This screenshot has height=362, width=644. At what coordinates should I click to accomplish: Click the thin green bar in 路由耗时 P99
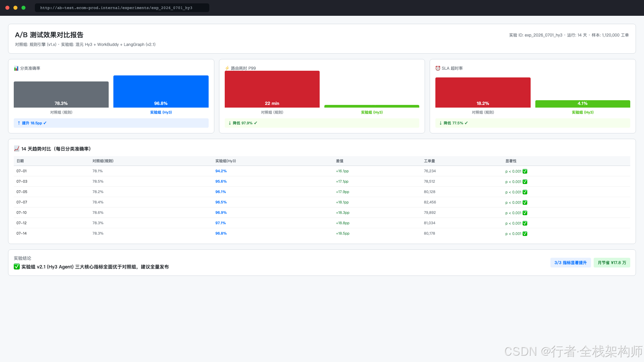pos(372,106)
